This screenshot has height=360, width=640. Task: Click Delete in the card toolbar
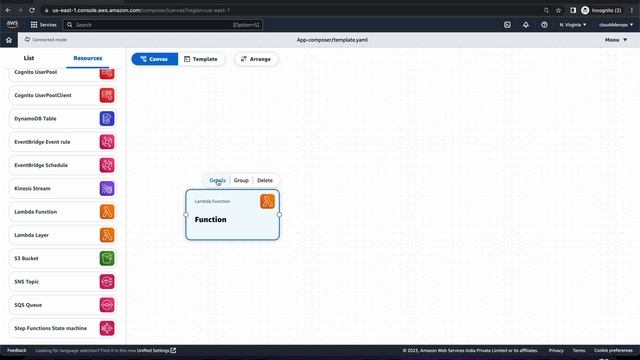pyautogui.click(x=265, y=180)
